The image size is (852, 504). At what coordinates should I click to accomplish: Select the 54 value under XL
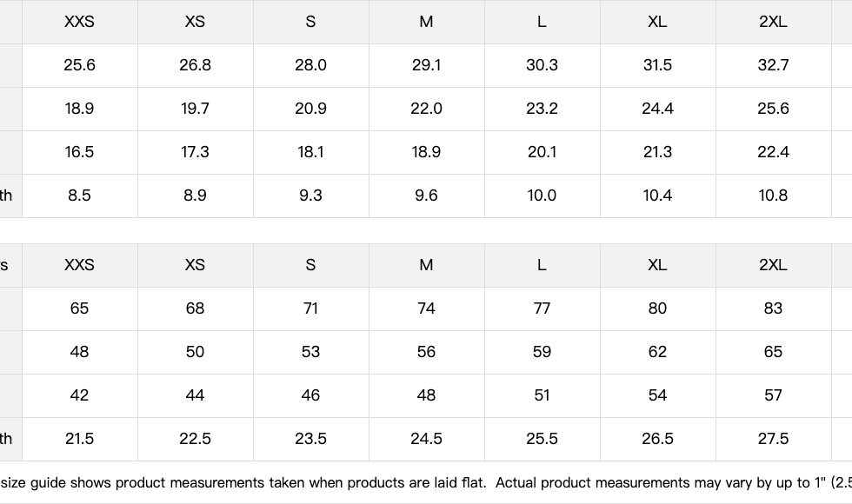tap(657, 395)
